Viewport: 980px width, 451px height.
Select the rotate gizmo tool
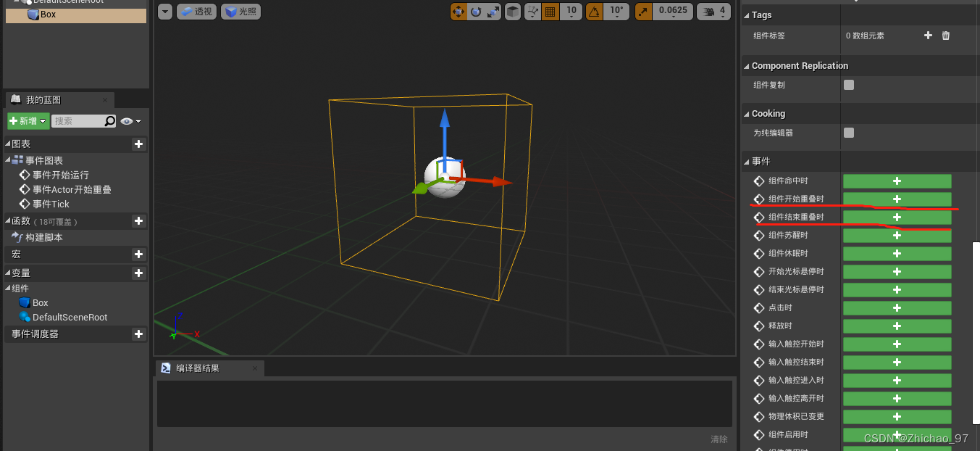(x=476, y=12)
